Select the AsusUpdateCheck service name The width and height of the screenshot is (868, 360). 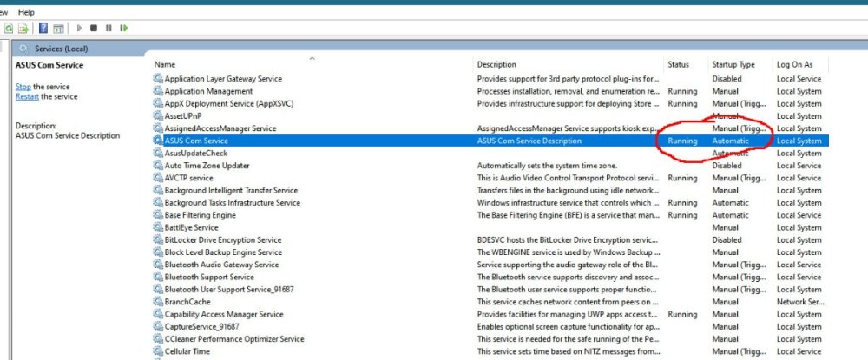pos(196,154)
